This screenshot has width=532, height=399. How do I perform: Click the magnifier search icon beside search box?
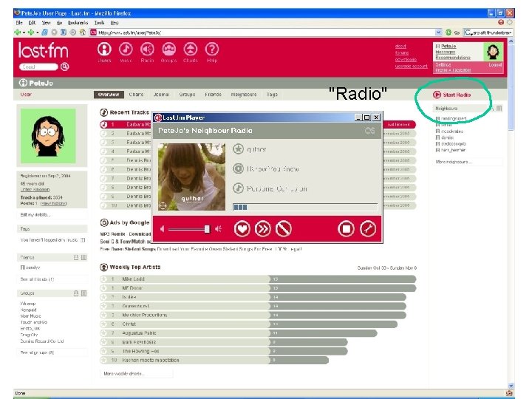click(x=65, y=66)
